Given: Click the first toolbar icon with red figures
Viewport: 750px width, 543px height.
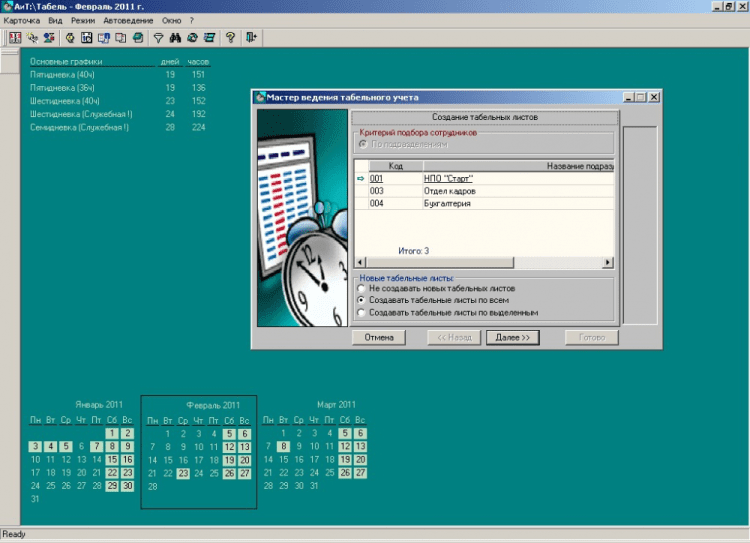Looking at the screenshot, I should [x=15, y=38].
